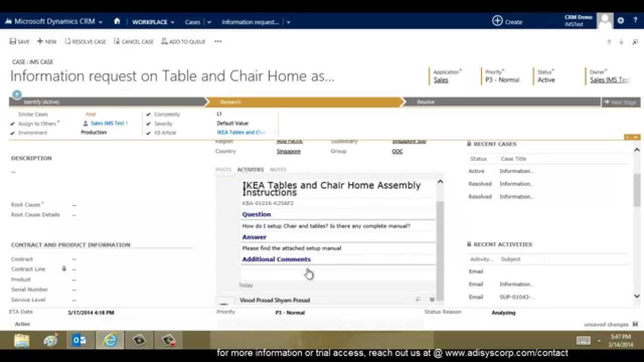The height and width of the screenshot is (362, 644).
Task: Open the Cases navigation item
Action: pos(192,22)
